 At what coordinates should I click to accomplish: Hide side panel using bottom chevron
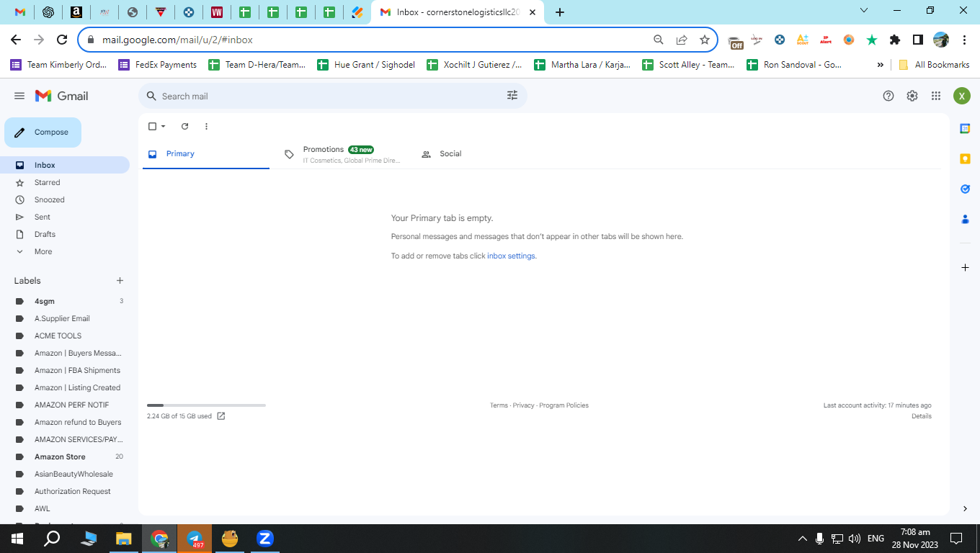tap(965, 508)
